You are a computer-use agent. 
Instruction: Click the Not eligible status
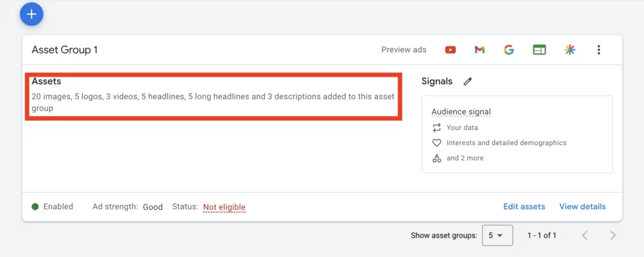[225, 207]
